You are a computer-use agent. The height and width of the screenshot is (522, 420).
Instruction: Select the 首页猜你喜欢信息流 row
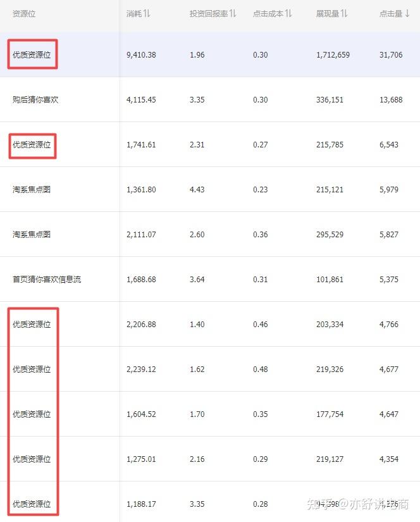(x=47, y=280)
